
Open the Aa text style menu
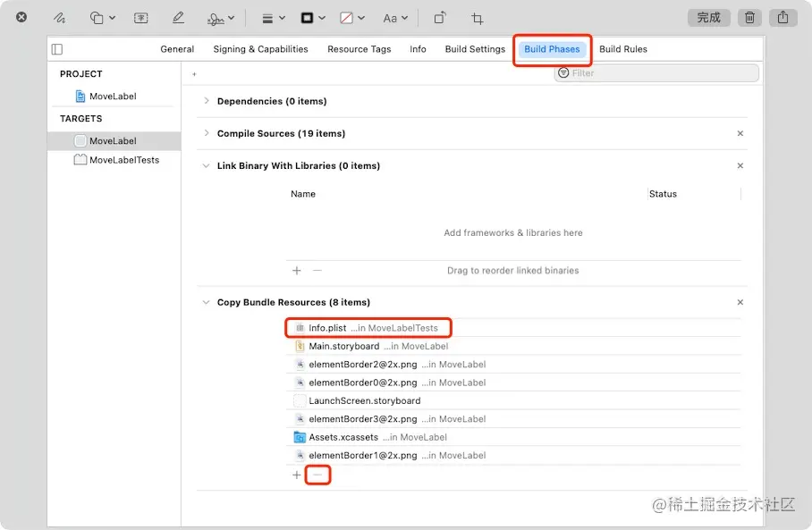(x=395, y=19)
